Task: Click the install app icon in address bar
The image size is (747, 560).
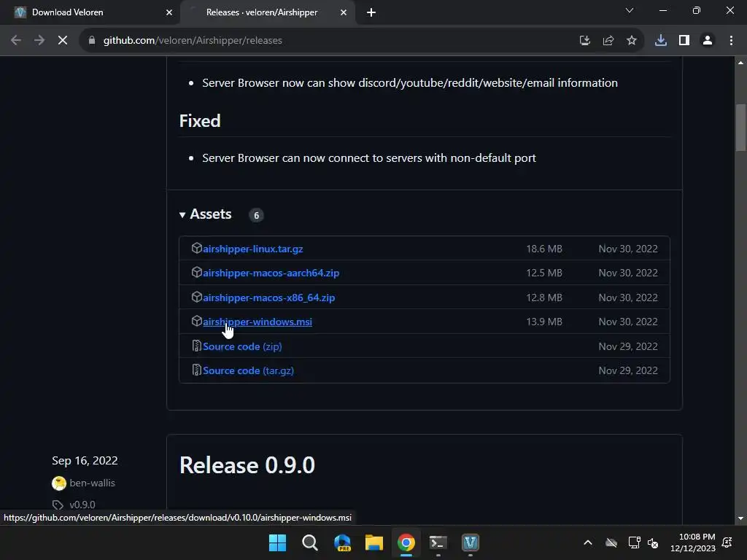Action: click(x=584, y=41)
